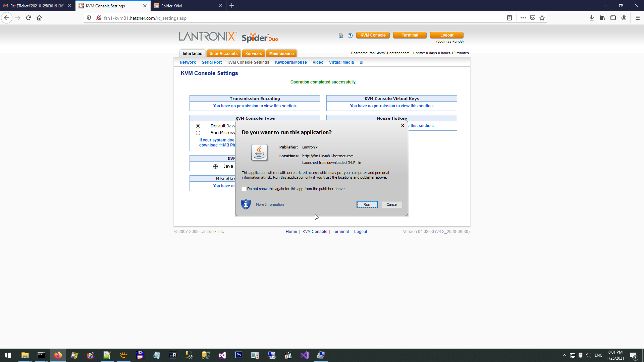Select Sun Microsystems Java radio button

point(198,133)
